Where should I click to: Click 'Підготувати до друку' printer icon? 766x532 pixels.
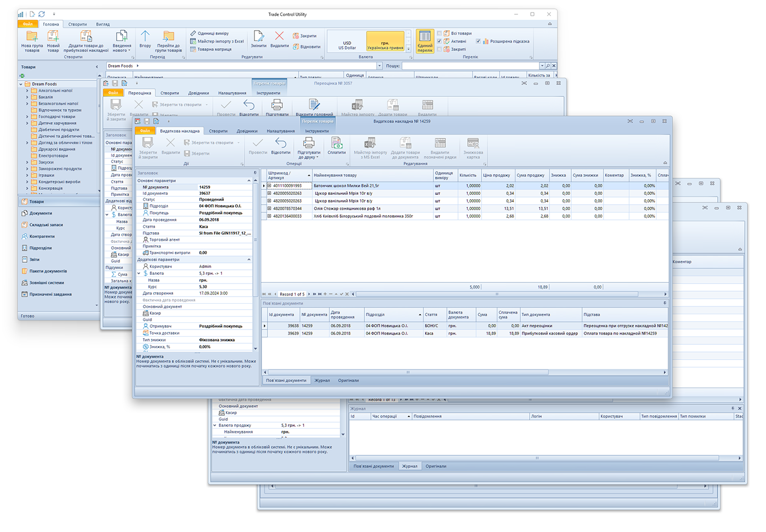[x=309, y=144]
